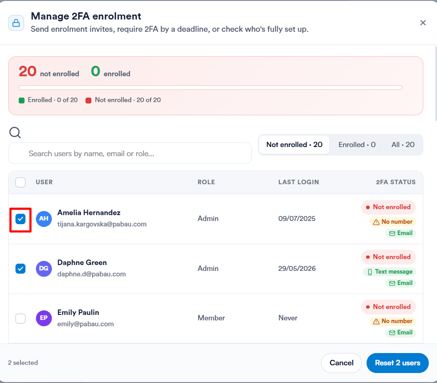
Task: Click the Admin role for Daphne Green
Action: point(208,269)
